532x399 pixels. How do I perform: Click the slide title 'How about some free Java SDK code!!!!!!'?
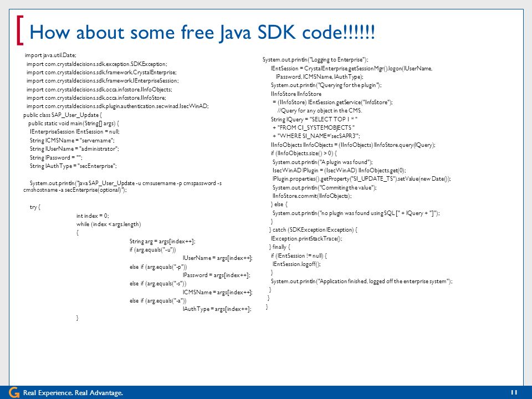click(202, 32)
